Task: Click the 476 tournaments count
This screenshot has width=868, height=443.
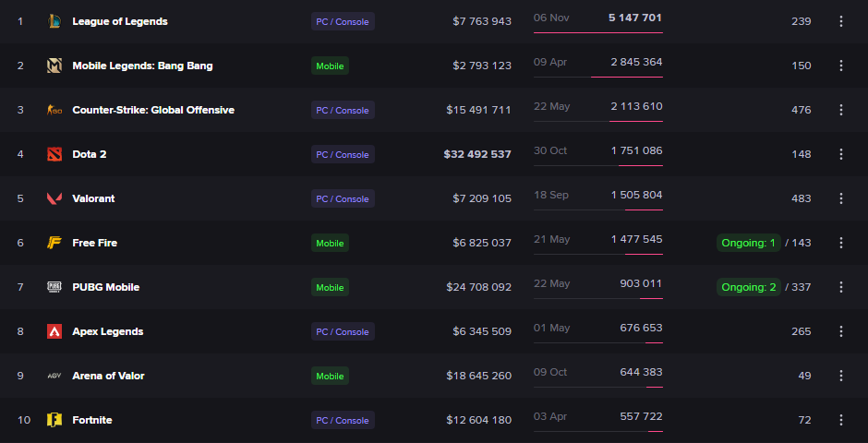Action: pyautogui.click(x=802, y=110)
